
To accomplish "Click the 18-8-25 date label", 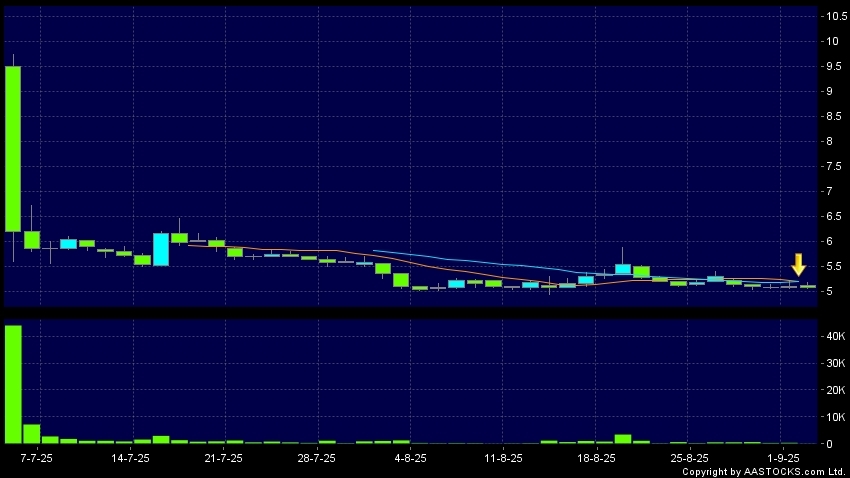I will [x=596, y=458].
